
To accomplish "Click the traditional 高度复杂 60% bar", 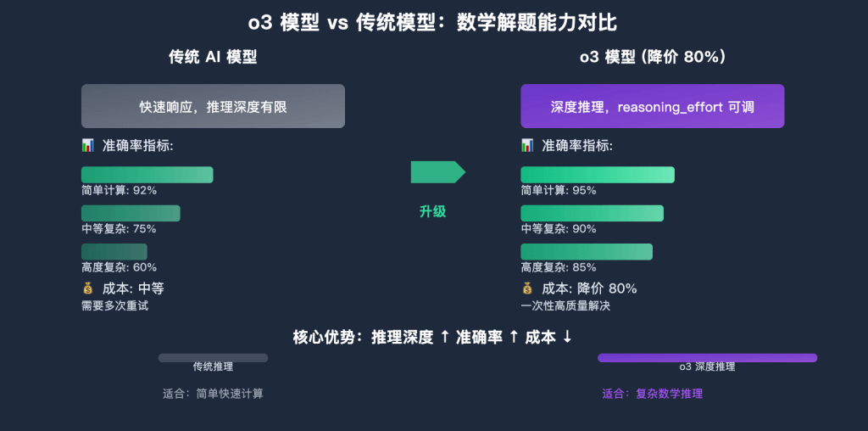I will point(114,252).
